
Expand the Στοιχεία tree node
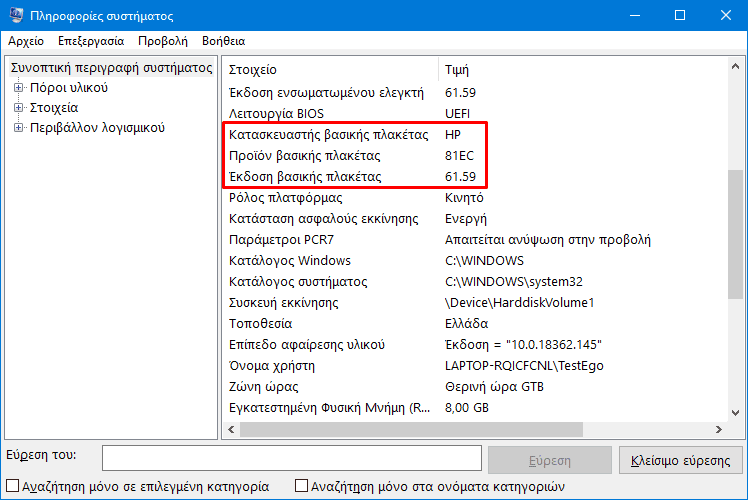[18, 107]
